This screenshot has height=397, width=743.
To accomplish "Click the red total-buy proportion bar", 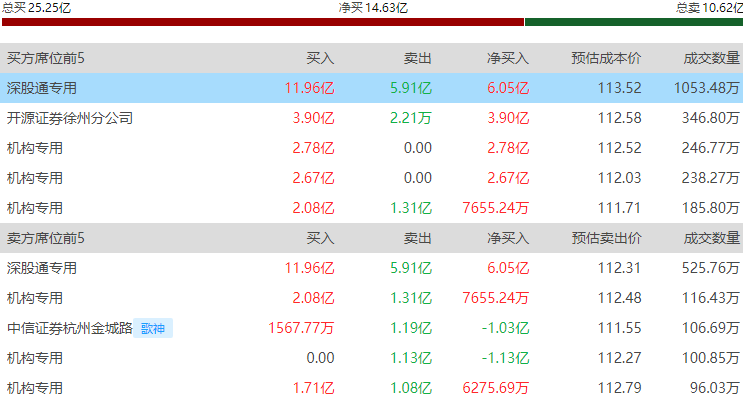I will pos(263,22).
